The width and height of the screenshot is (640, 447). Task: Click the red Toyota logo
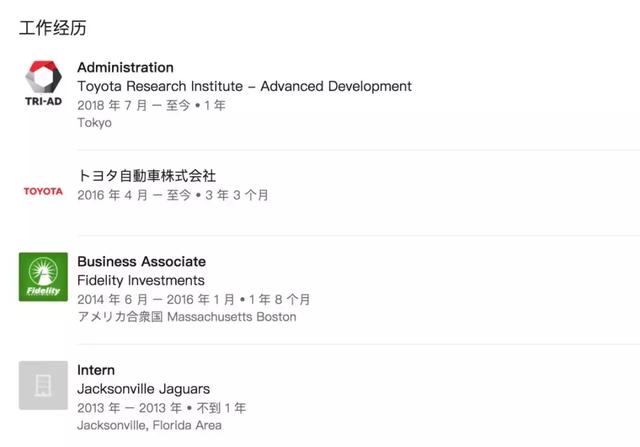(x=43, y=191)
